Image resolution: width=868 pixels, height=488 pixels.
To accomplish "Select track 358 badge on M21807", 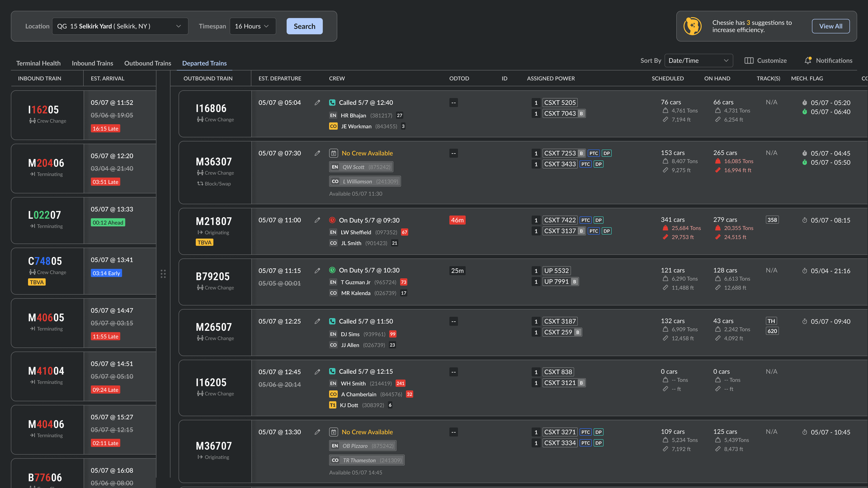I will point(772,220).
